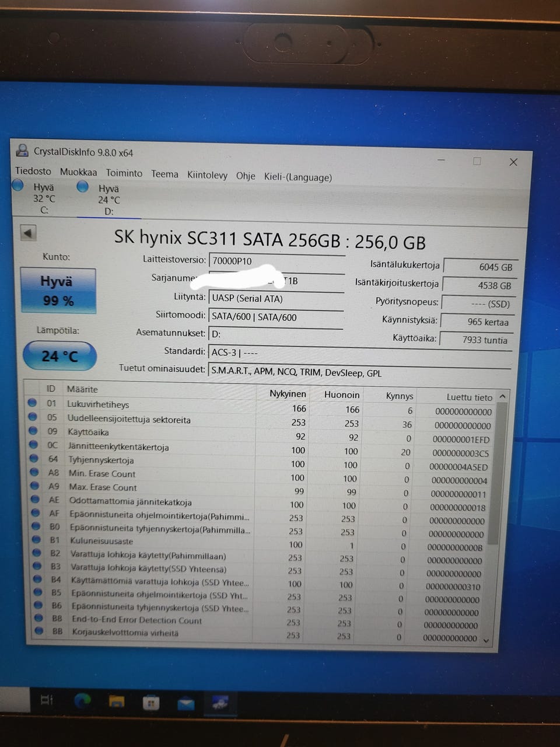Click the Liityntä field UASP (Serial ATA)
Screen dimensions: 560x747
pyautogui.click(x=276, y=298)
